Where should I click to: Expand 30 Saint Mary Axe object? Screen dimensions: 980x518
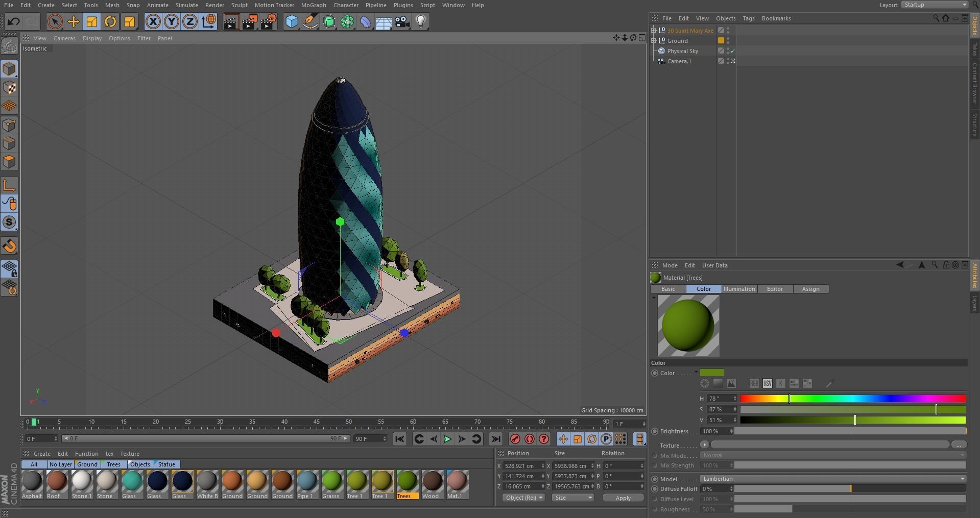tap(653, 31)
